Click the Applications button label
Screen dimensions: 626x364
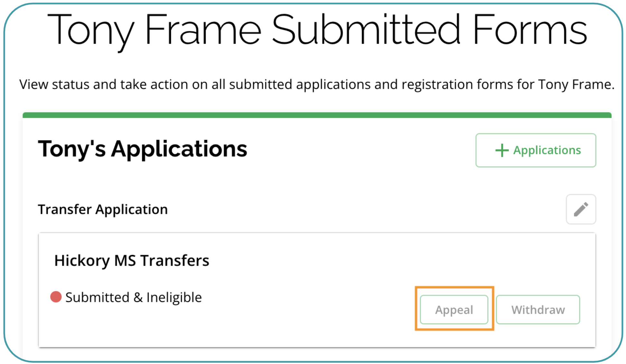click(547, 150)
